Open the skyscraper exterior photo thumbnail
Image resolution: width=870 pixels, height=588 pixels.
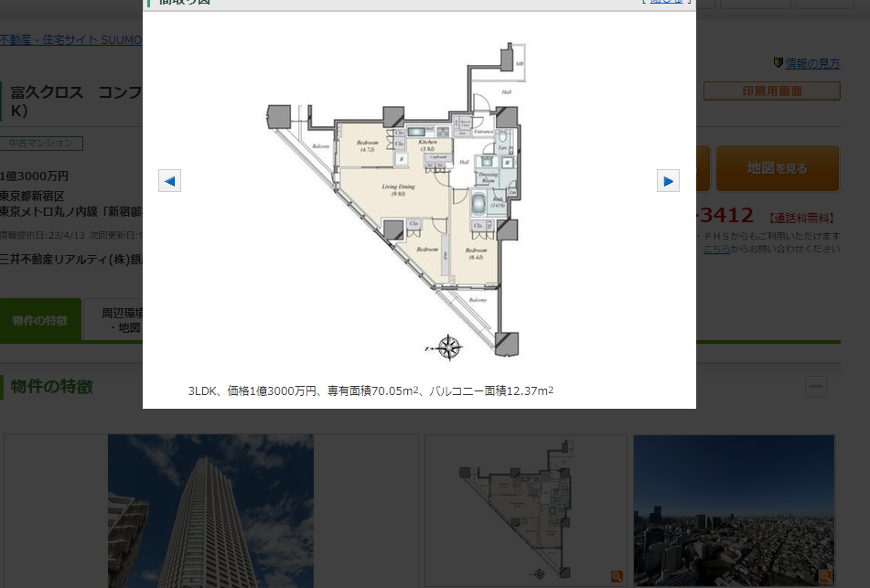point(210,510)
